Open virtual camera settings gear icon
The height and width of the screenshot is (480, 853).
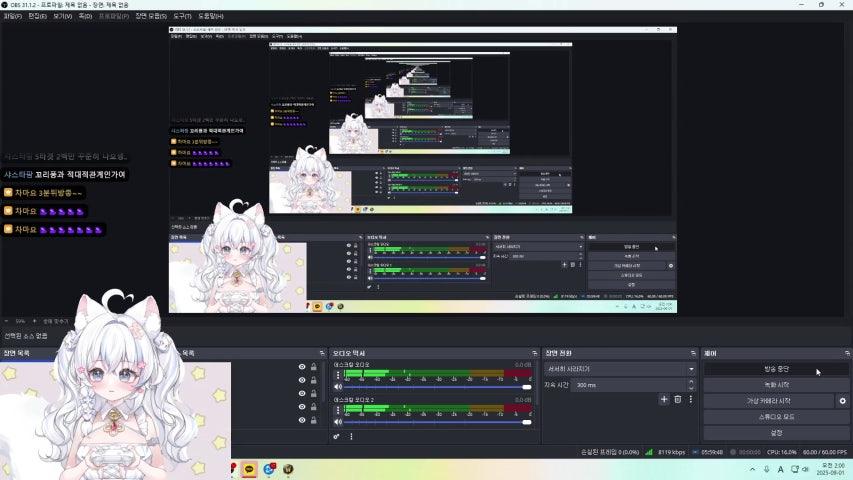point(842,401)
